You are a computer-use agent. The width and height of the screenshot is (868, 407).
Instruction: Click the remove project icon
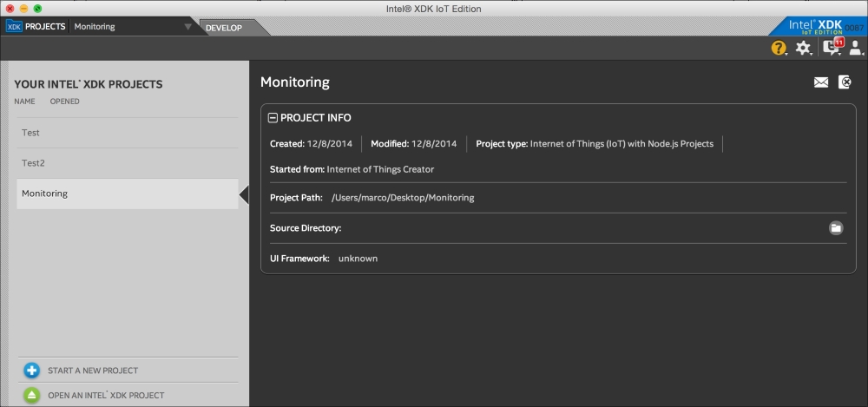(x=845, y=82)
